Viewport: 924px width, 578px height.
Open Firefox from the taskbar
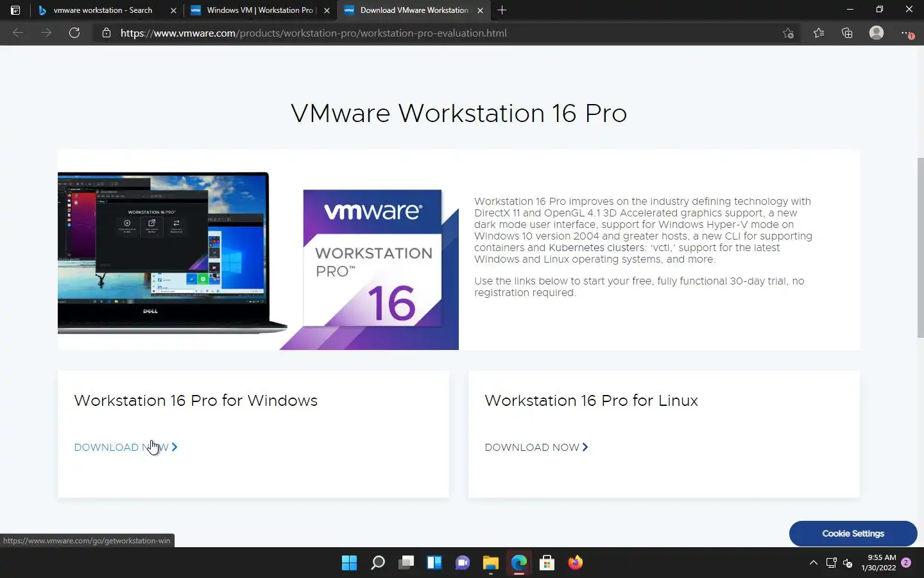pyautogui.click(x=576, y=563)
